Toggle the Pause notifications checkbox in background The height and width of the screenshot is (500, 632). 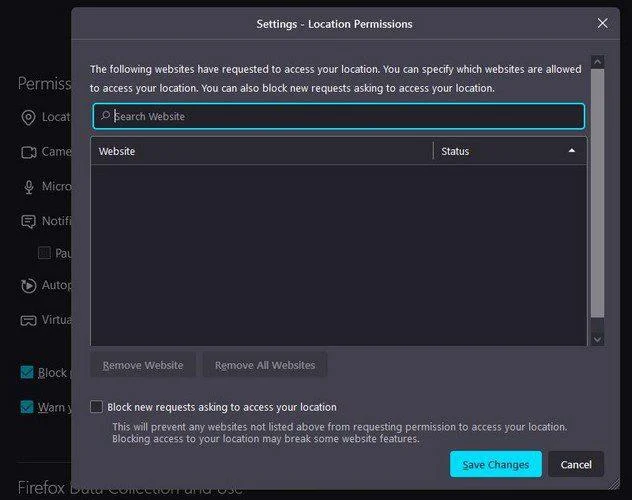[44, 253]
